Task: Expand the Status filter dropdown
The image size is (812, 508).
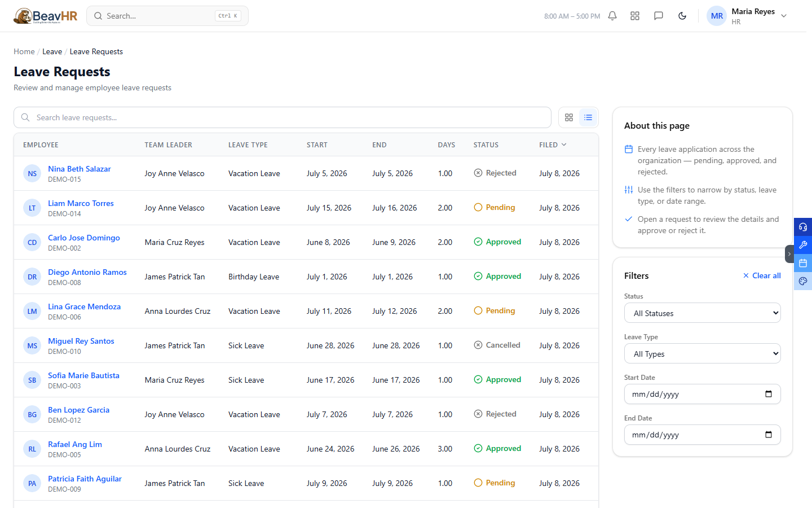Action: point(703,313)
